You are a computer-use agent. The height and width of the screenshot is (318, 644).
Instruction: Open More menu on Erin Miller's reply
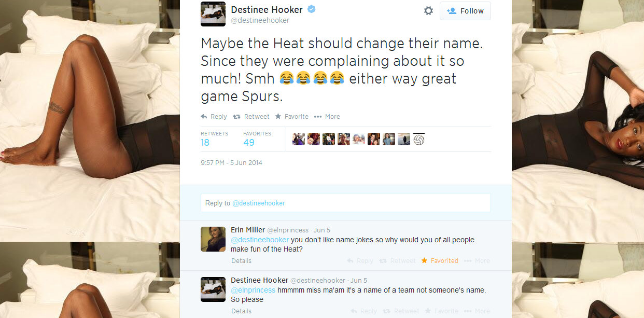coord(477,261)
